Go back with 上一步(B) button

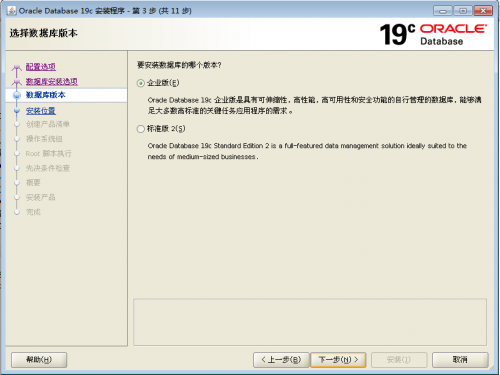(281, 360)
